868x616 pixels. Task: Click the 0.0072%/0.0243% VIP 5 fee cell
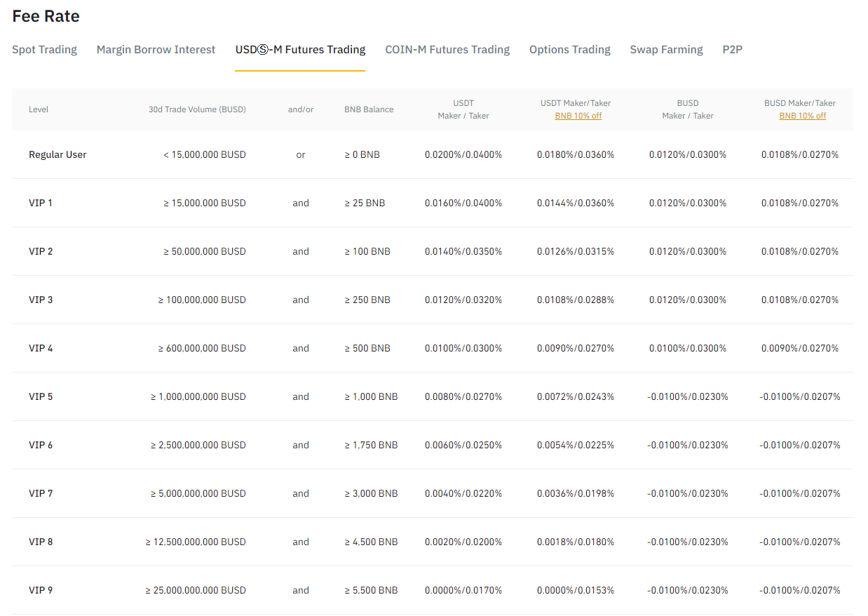(576, 396)
